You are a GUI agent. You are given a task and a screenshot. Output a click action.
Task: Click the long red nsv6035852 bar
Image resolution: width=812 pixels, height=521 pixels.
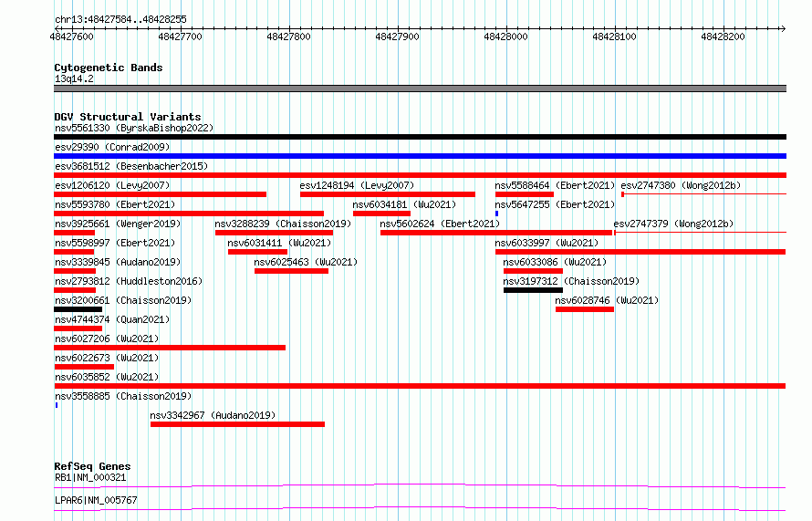420,386
